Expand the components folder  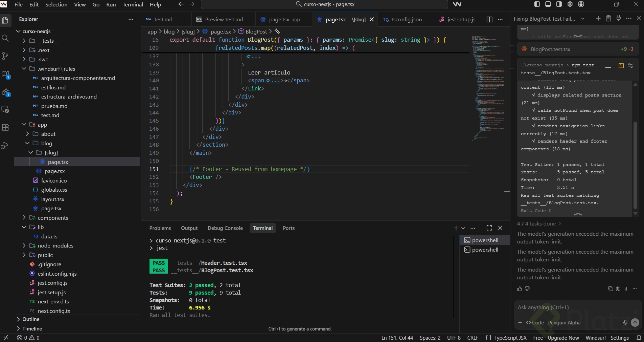click(x=24, y=218)
